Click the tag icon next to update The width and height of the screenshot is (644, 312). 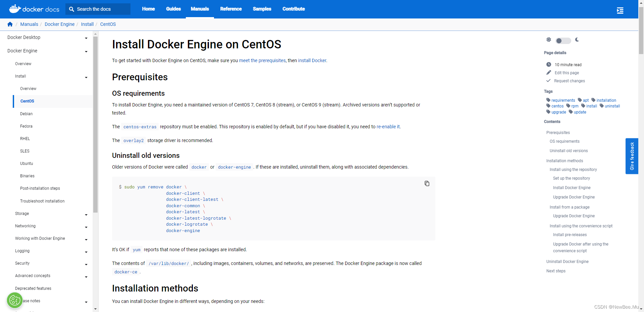pos(571,112)
